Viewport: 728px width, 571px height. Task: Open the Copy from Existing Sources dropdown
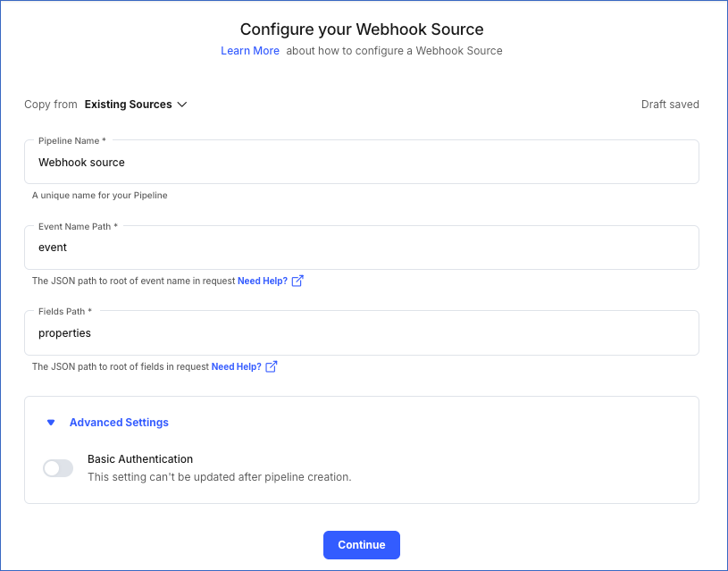(x=136, y=105)
